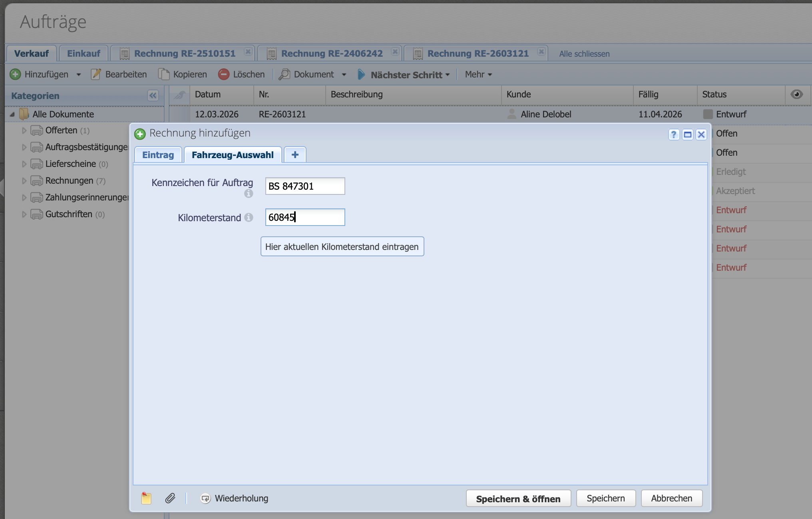The image size is (812, 519).
Task: Open the Mehr dropdown menu
Action: point(478,74)
